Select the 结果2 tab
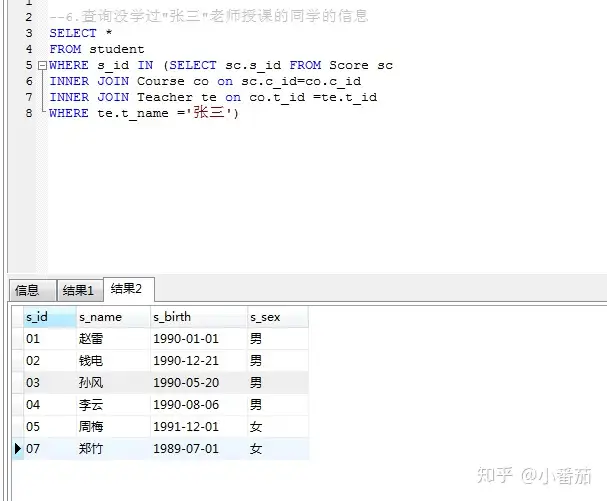607x501 pixels. tap(129, 289)
